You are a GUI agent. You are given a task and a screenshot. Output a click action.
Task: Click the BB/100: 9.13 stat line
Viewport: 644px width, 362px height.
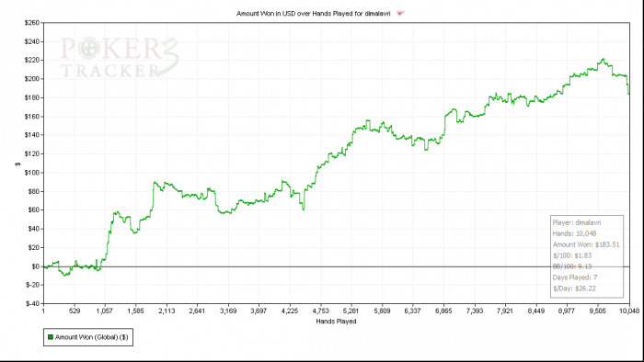pyautogui.click(x=572, y=266)
